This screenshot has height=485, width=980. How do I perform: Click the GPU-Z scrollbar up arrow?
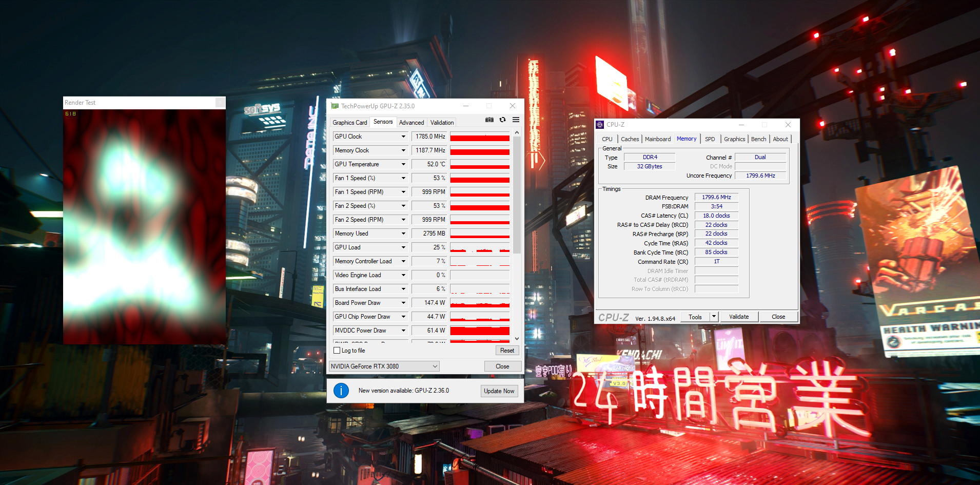[517, 132]
